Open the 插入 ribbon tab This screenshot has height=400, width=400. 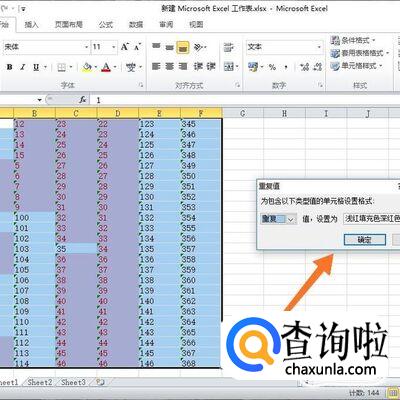31,24
